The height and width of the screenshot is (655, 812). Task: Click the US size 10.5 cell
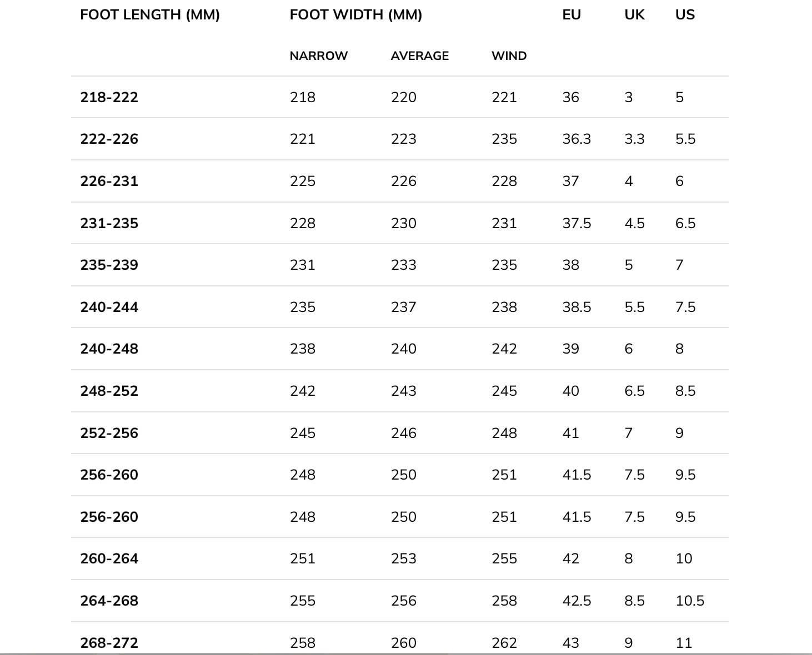(690, 601)
